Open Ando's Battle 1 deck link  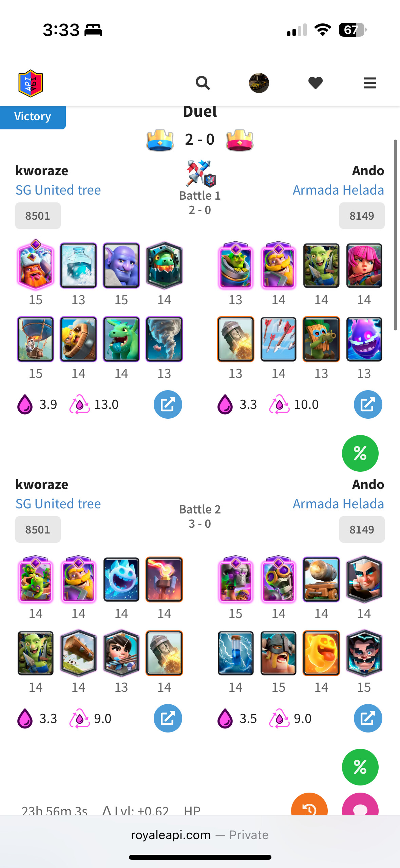[x=368, y=404]
